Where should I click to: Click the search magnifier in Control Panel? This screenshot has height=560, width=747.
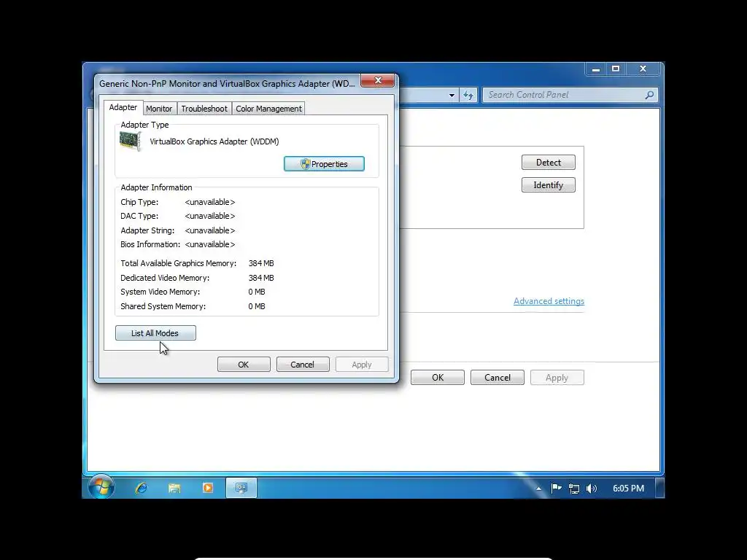(649, 95)
